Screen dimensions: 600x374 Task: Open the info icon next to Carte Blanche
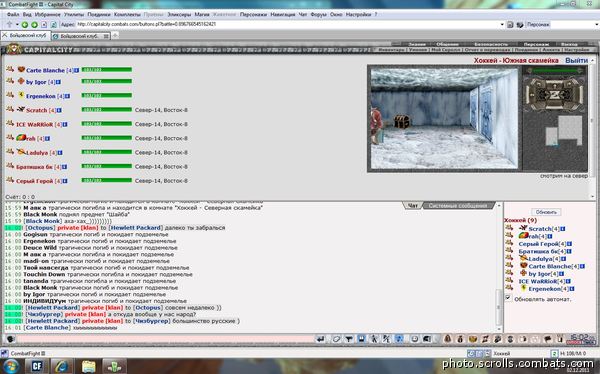coord(77,70)
